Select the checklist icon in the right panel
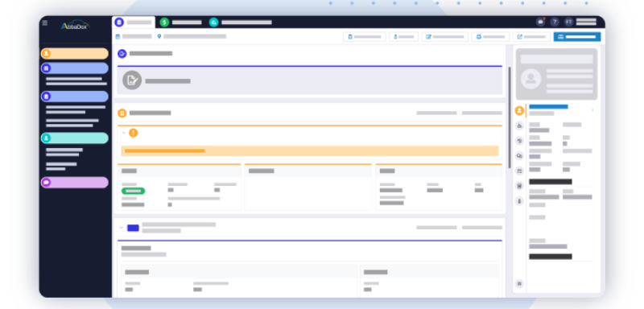 (519, 171)
